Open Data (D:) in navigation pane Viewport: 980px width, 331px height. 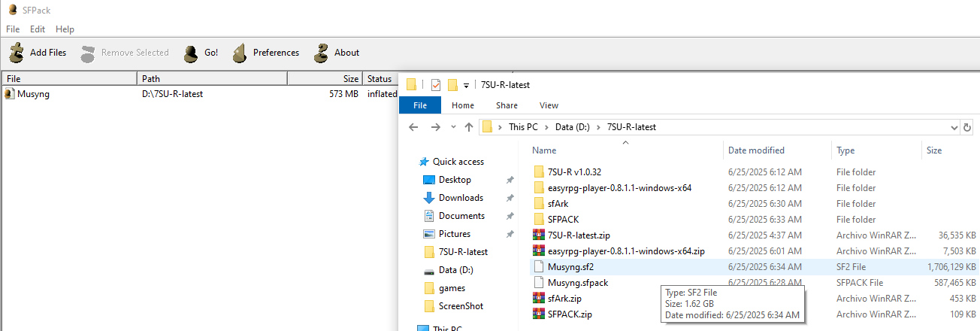click(455, 270)
